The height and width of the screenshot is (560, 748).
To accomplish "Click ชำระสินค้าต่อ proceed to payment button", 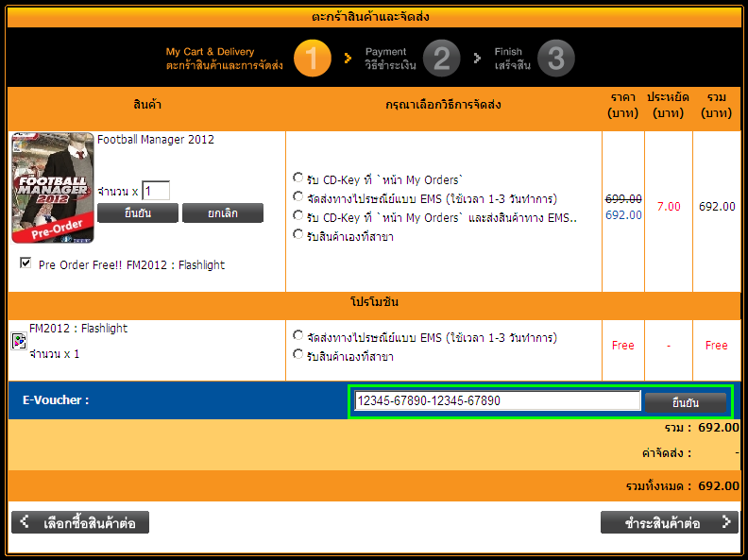I will pyautogui.click(x=670, y=522).
